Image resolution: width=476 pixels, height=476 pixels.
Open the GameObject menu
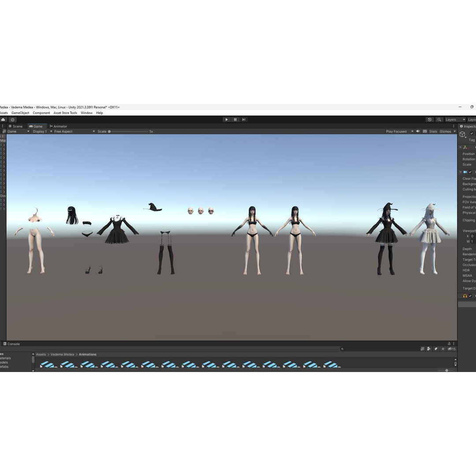pyautogui.click(x=21, y=112)
